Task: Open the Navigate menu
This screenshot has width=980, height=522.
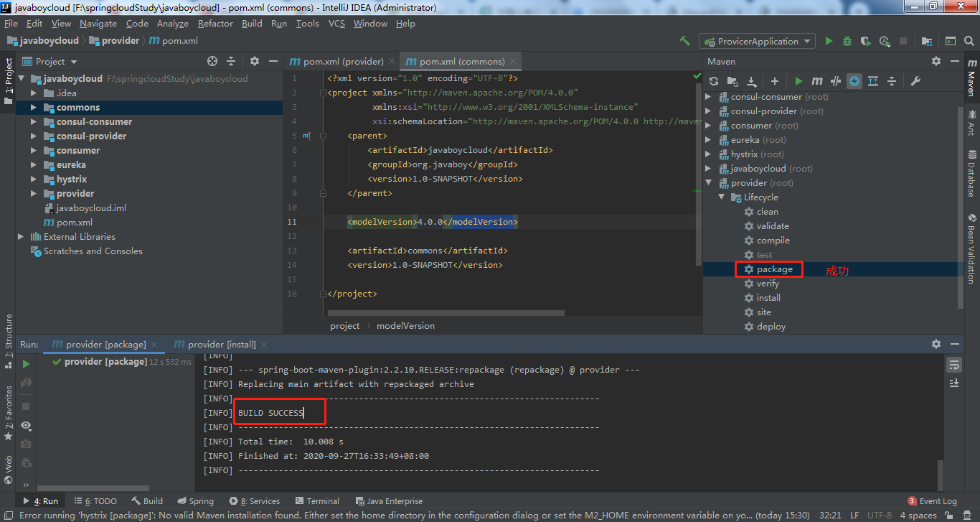Action: (98, 24)
